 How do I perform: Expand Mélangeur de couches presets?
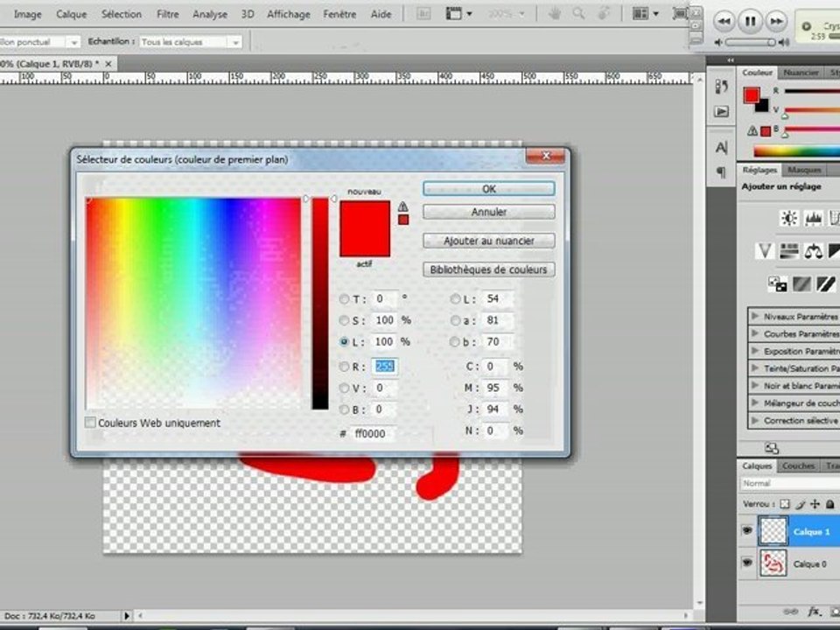[x=755, y=402]
